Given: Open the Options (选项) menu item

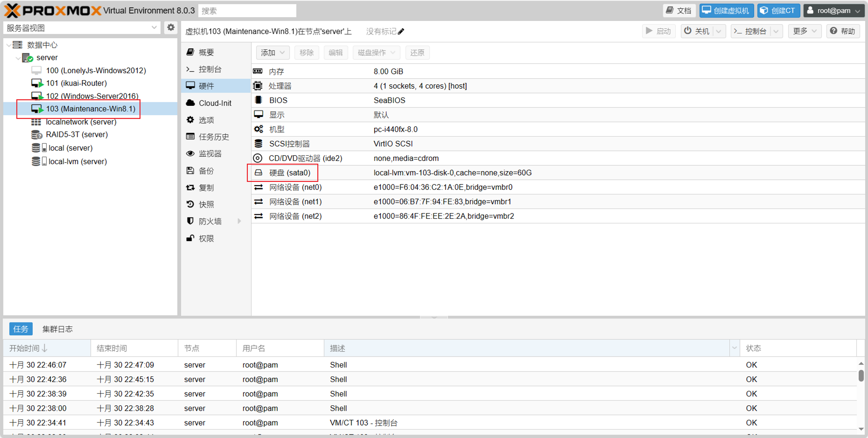Looking at the screenshot, I should tap(206, 120).
